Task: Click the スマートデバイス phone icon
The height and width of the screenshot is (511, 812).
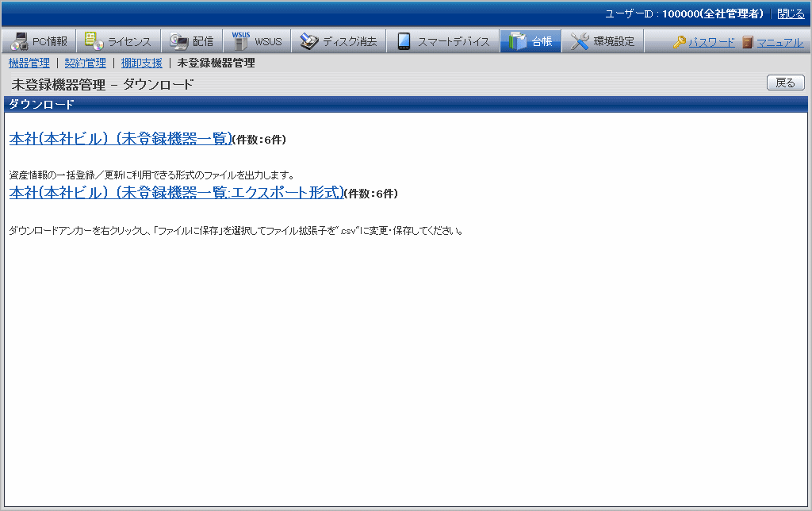Action: (404, 41)
